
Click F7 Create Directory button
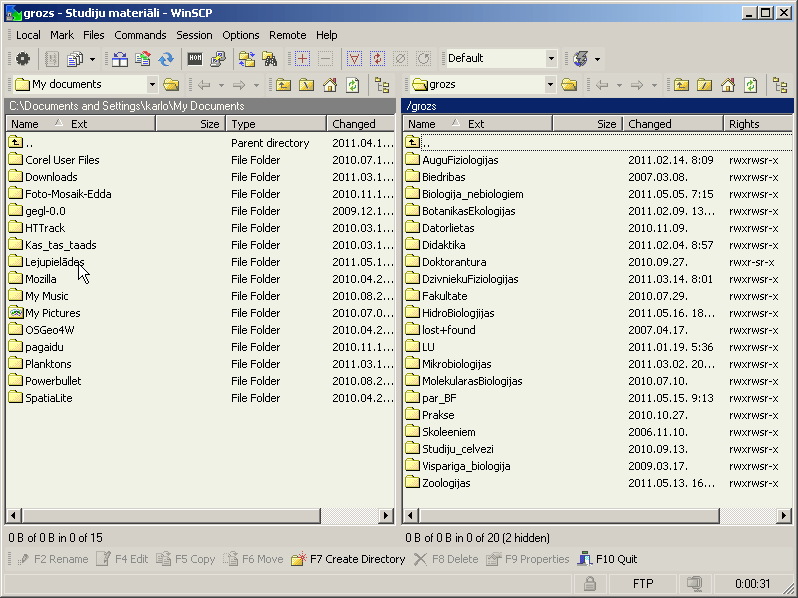coord(349,559)
